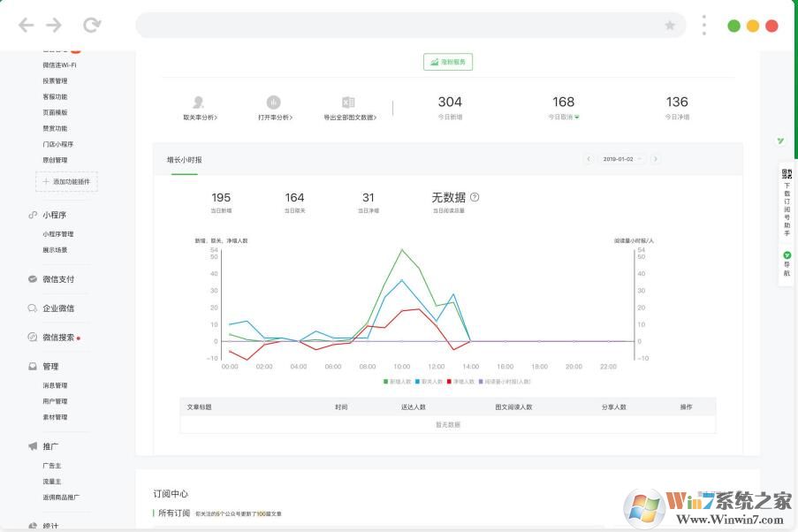Click the Excel export icon for 导出全部图文数据

348,103
